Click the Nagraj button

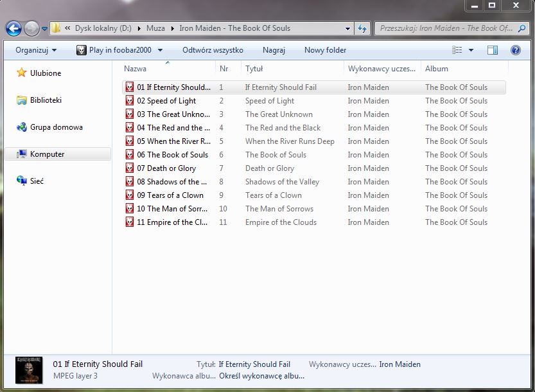pyautogui.click(x=274, y=50)
